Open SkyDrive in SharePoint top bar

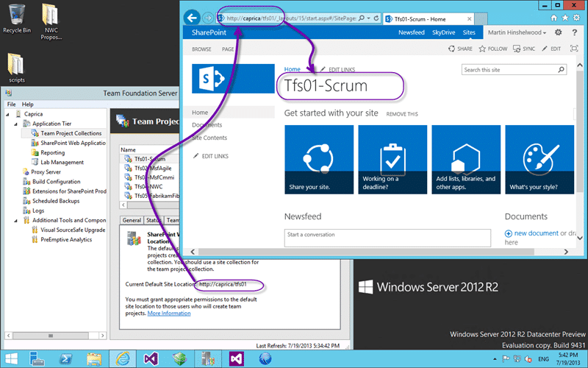pyautogui.click(x=444, y=32)
